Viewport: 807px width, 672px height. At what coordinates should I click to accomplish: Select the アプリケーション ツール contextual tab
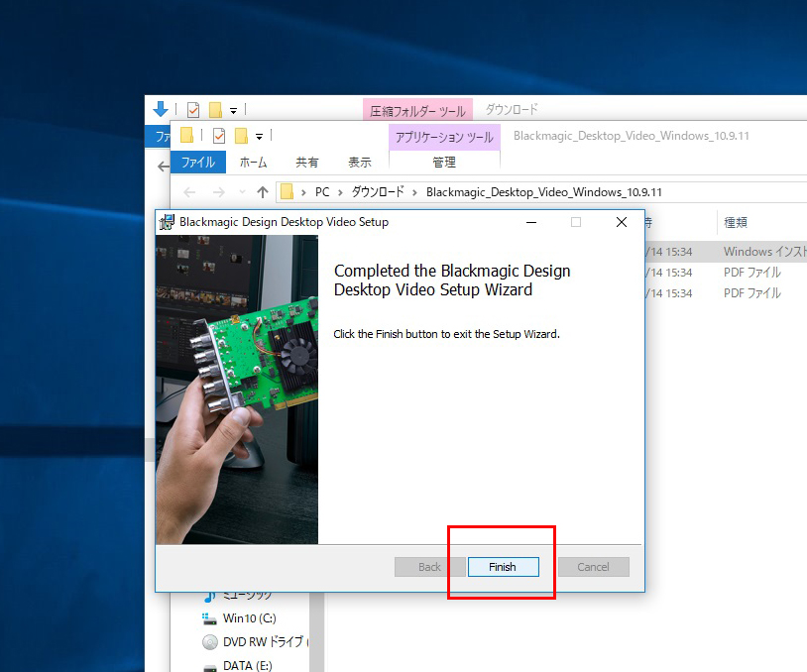pos(444,137)
